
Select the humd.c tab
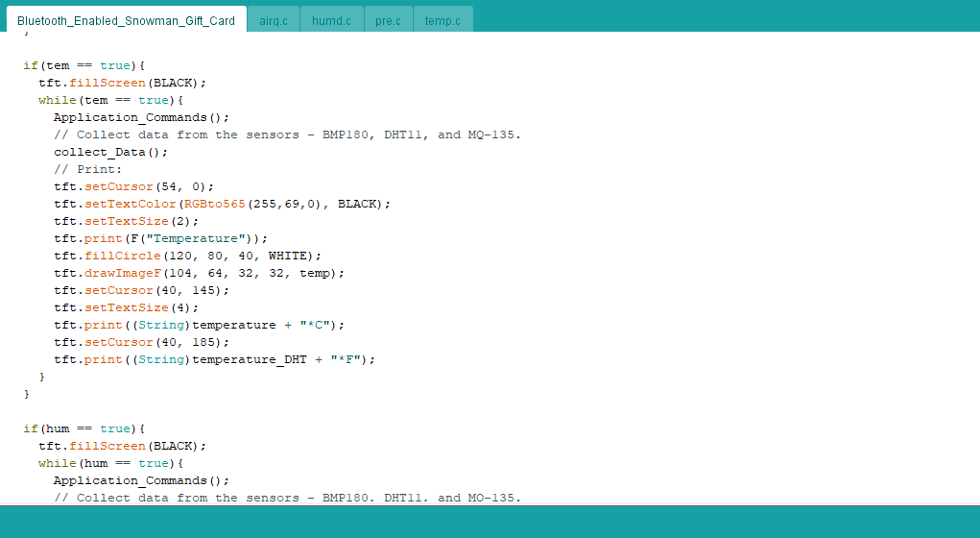pos(331,20)
